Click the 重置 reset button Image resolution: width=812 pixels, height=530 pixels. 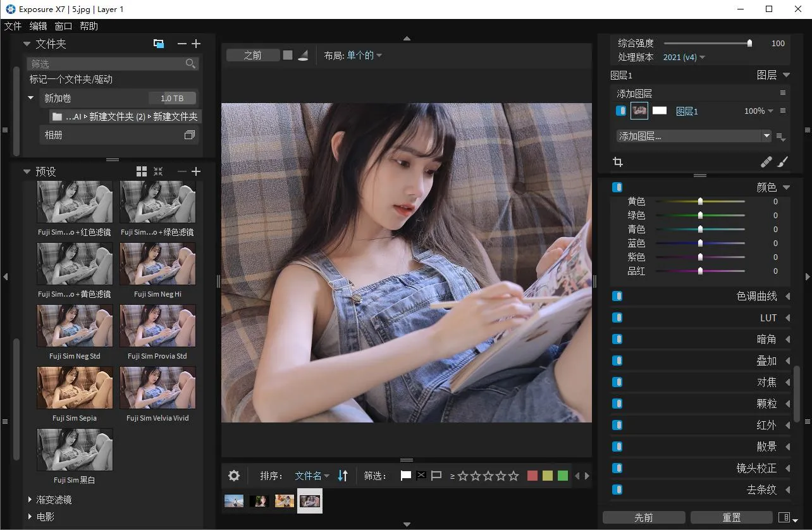coord(731,517)
